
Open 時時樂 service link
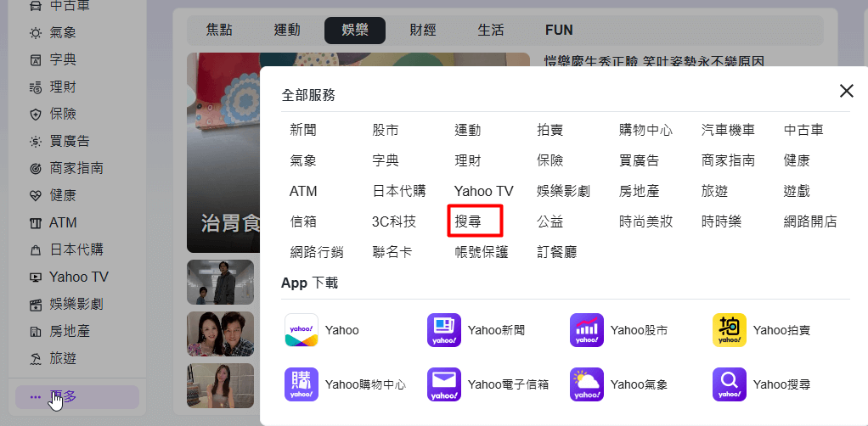click(721, 222)
